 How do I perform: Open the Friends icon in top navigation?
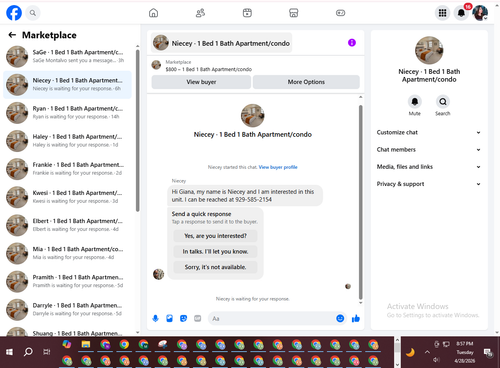tap(200, 13)
